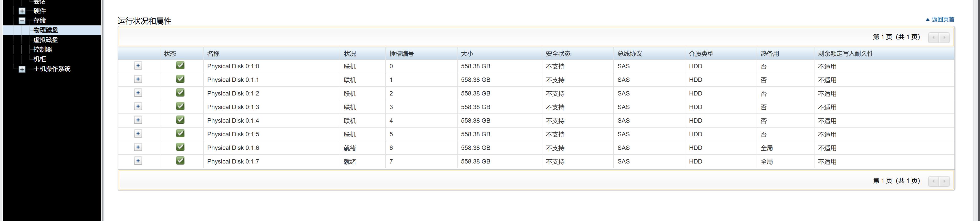Screen dimensions: 980x221
Task: Sort by the 大小 column header
Action: click(467, 54)
